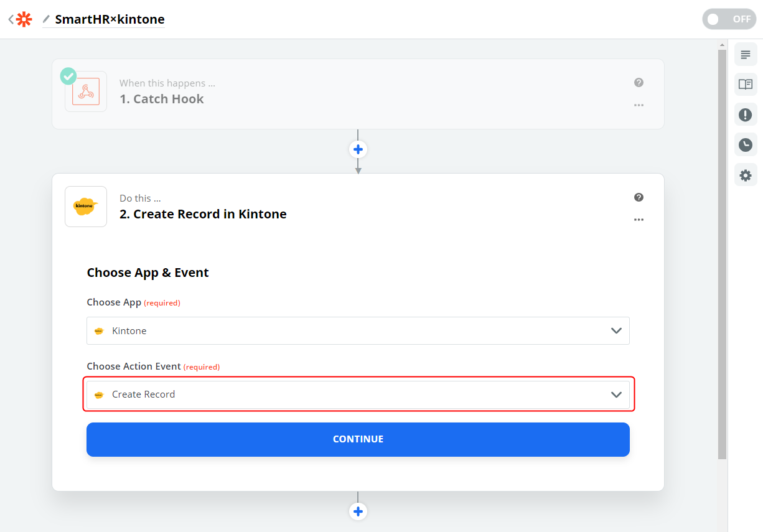Expand the Choose App dropdown chevron
Screen dimensions: 763x532
click(x=616, y=331)
